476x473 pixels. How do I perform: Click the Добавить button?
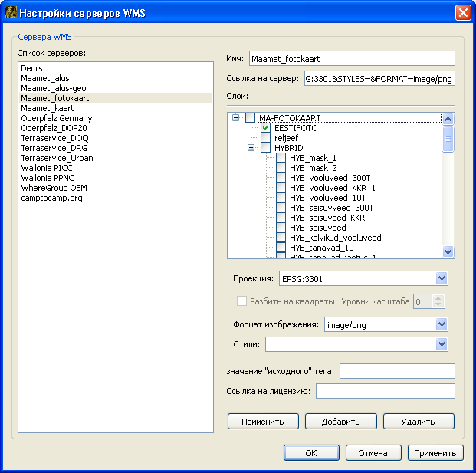click(340, 422)
